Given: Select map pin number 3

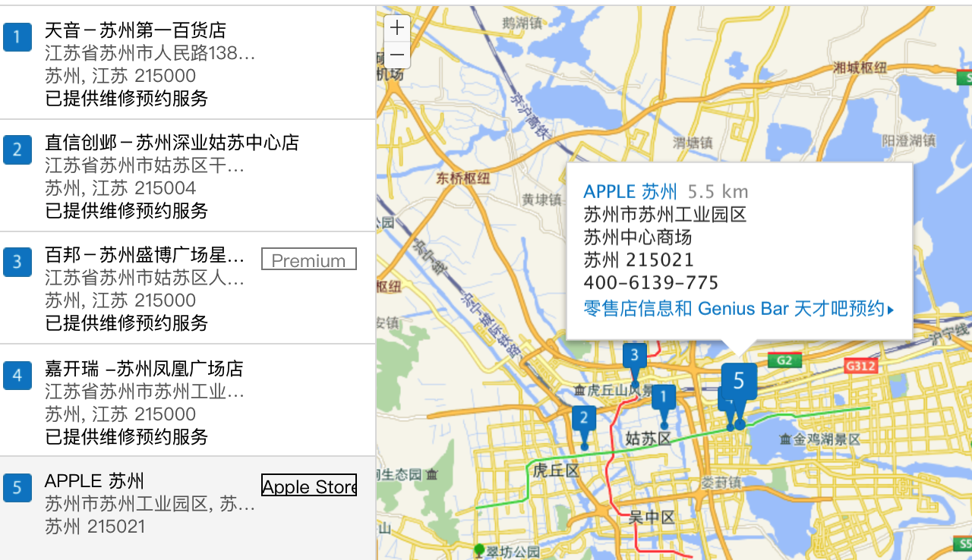Looking at the screenshot, I should [x=634, y=357].
